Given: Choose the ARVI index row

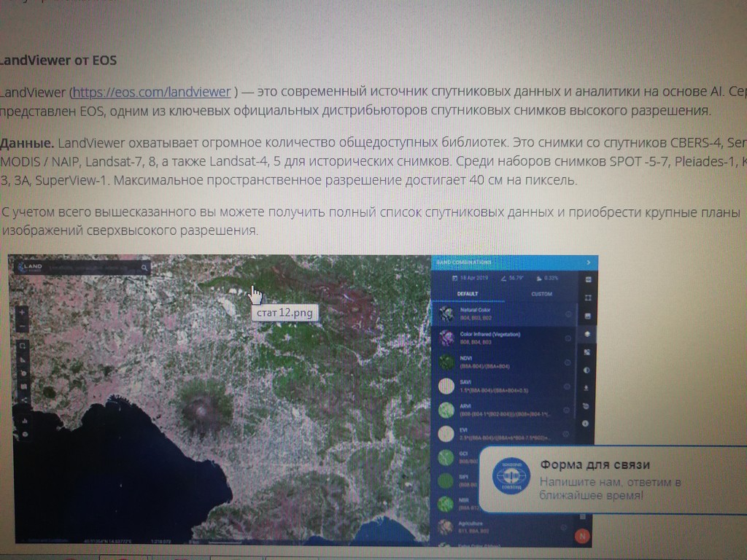Looking at the screenshot, I should click(x=503, y=410).
